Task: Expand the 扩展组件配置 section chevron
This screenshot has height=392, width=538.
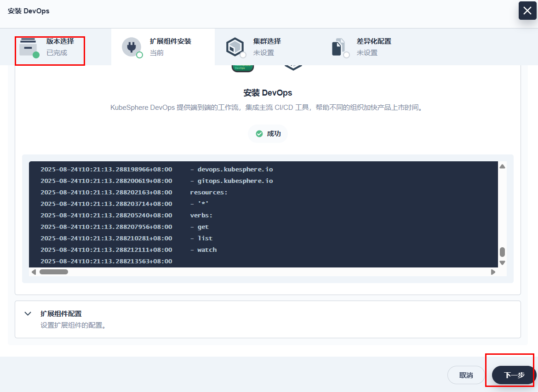Action: click(28, 314)
